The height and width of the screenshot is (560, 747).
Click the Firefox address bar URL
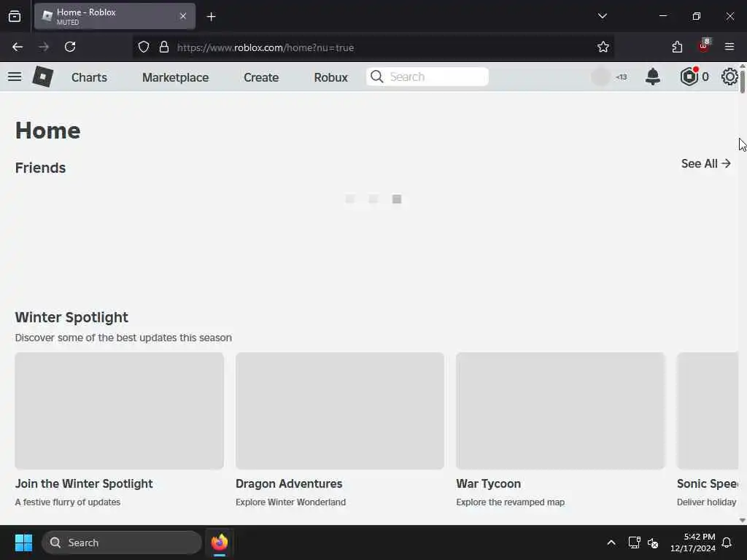coord(265,47)
